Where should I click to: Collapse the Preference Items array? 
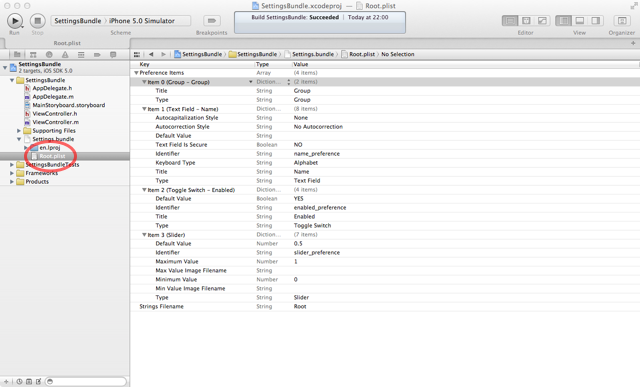136,73
